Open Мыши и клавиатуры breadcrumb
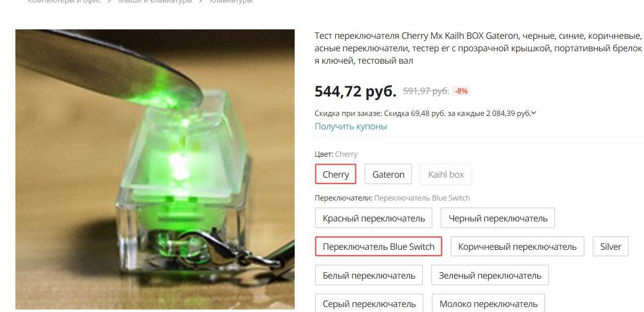Screen dimensions: 644x312 pos(155,1)
